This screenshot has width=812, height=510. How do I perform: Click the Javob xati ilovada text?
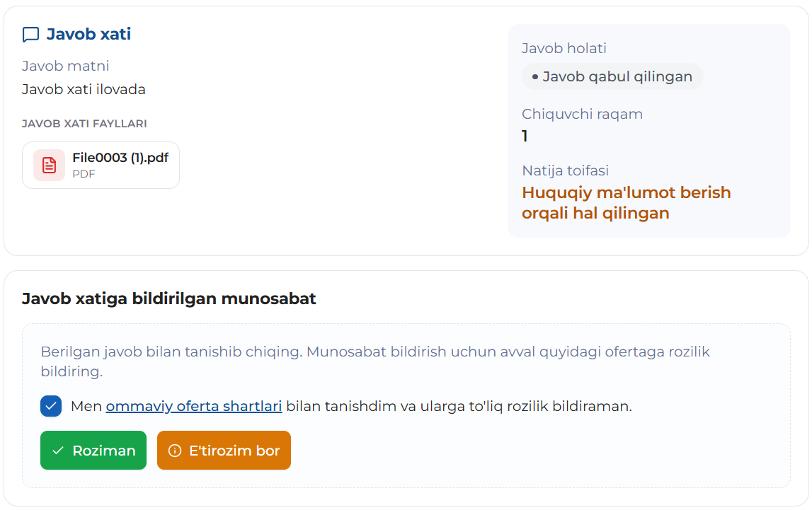click(x=84, y=90)
